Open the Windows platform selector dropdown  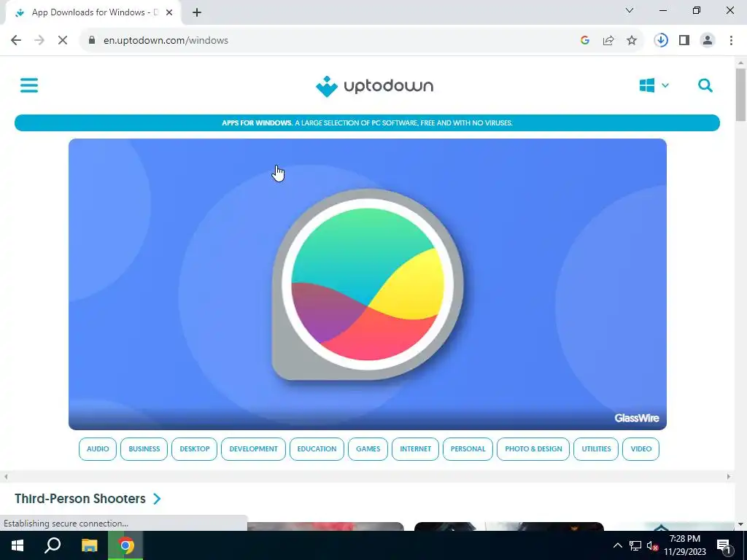pos(654,86)
